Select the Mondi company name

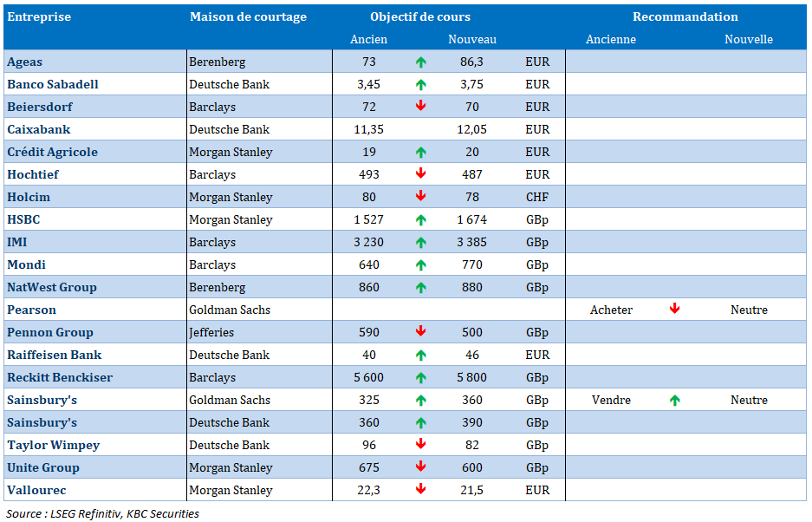[26, 264]
